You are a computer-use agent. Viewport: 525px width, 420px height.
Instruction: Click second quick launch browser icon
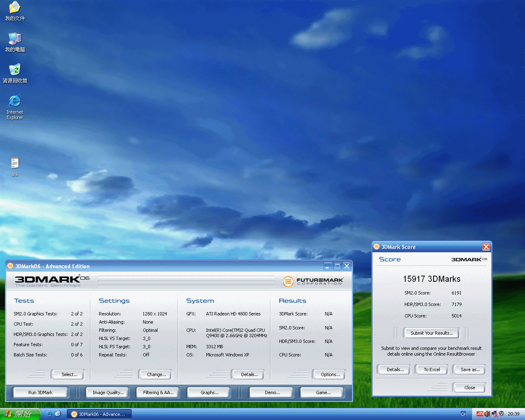tap(58, 414)
